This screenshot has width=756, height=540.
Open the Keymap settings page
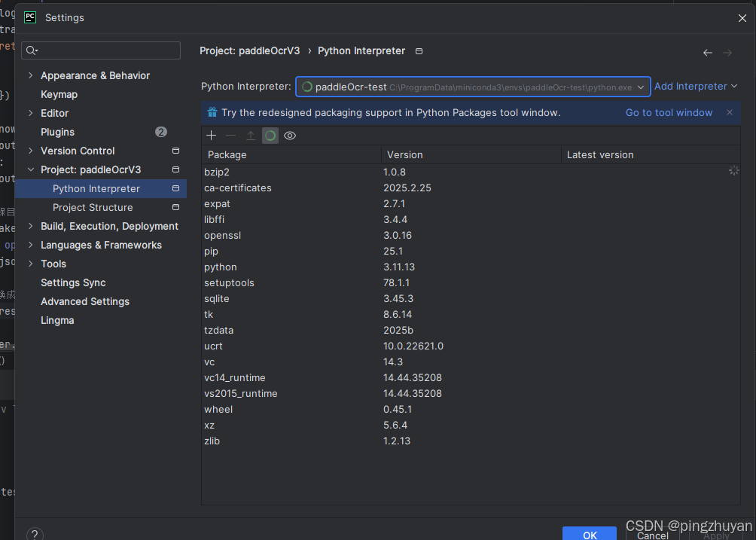(x=59, y=94)
